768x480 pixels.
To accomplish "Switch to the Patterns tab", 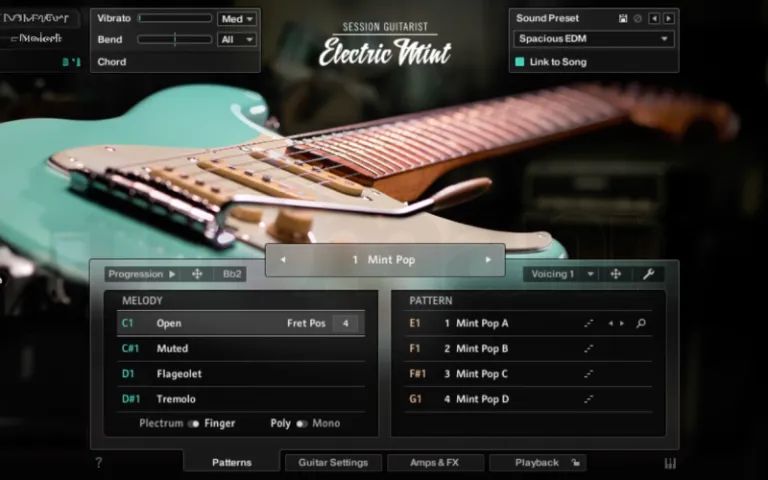I will tap(232, 462).
